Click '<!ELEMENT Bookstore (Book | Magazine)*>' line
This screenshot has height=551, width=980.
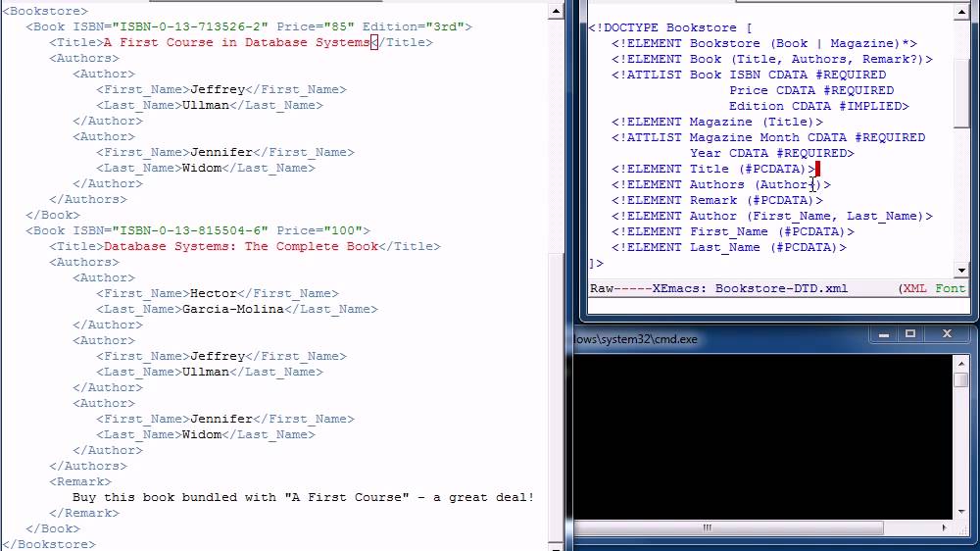pos(764,43)
